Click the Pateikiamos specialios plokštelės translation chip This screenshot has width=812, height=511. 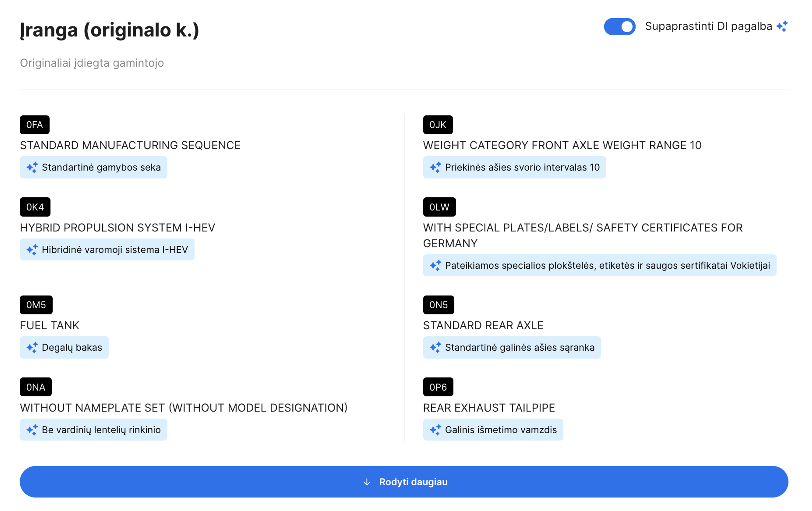[599, 265]
